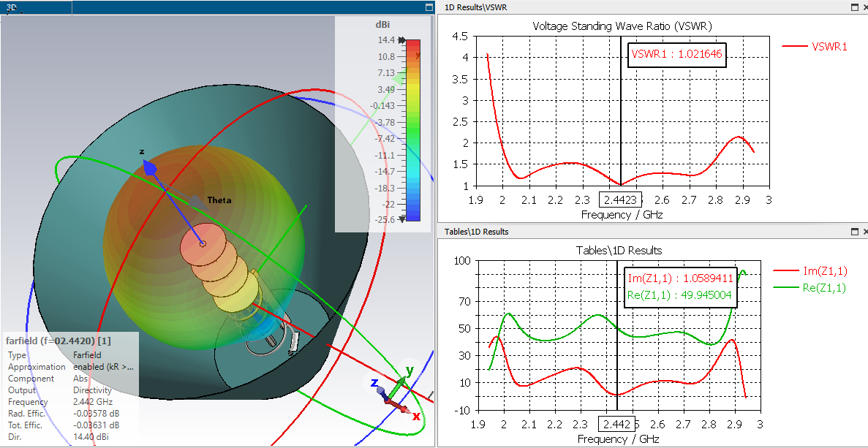Screen dimensions: 868x448
Task: Click the '1D Results\VSWR' window title
Action: click(x=476, y=7)
